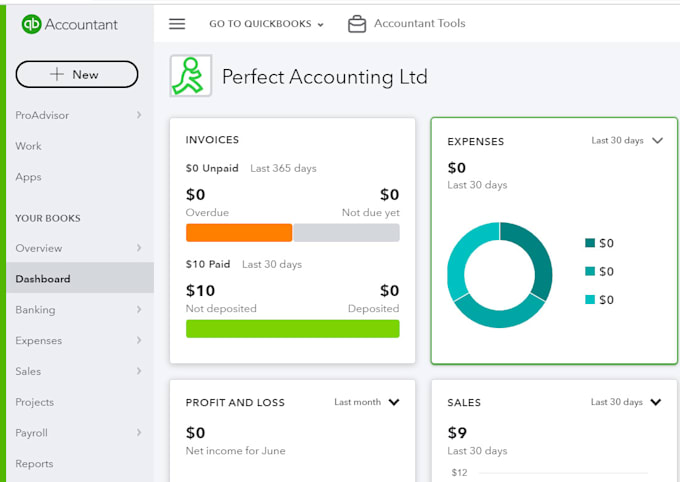Open the hamburger navigation menu icon
Screen dimensions: 680x482
pyautogui.click(x=177, y=24)
